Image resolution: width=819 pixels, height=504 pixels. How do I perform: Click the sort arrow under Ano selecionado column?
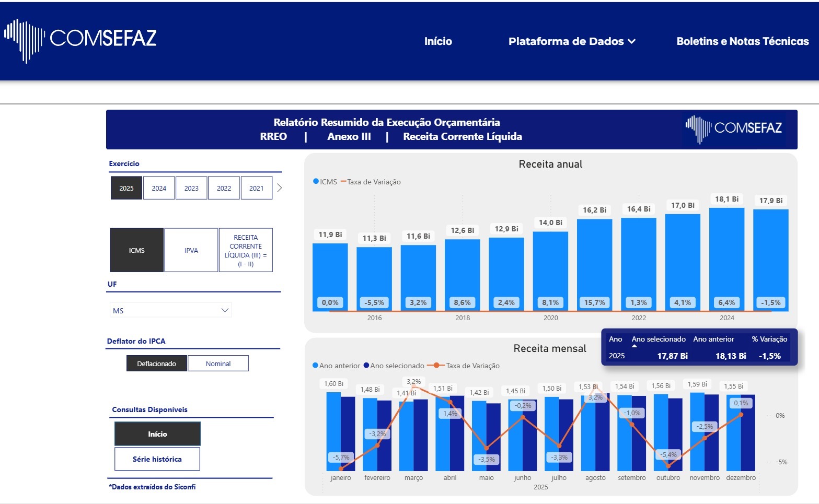coord(635,346)
